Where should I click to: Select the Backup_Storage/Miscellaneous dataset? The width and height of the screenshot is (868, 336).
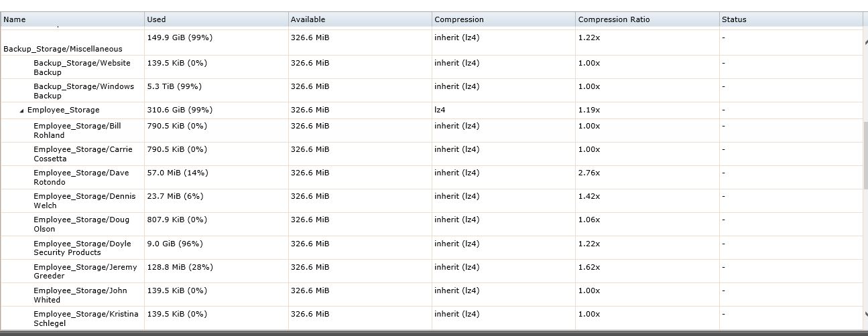(x=63, y=49)
